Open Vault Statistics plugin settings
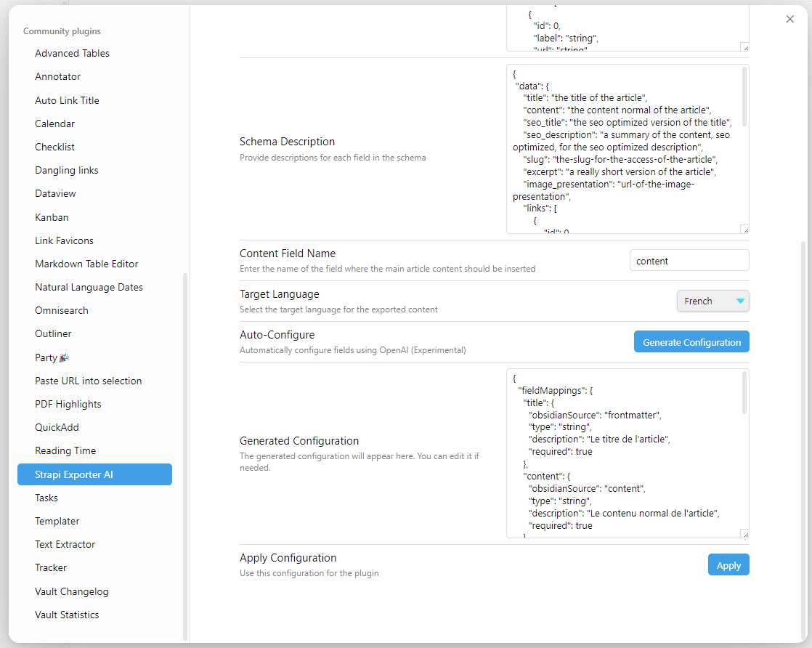This screenshot has width=812, height=648. click(x=67, y=615)
